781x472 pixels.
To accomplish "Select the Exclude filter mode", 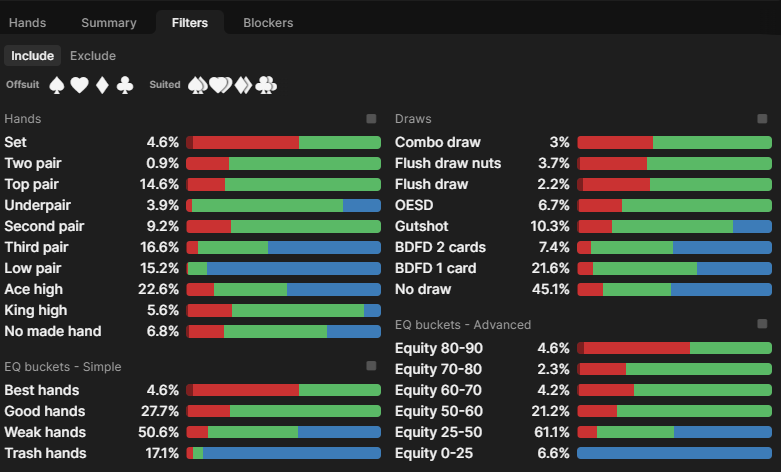I will (93, 56).
